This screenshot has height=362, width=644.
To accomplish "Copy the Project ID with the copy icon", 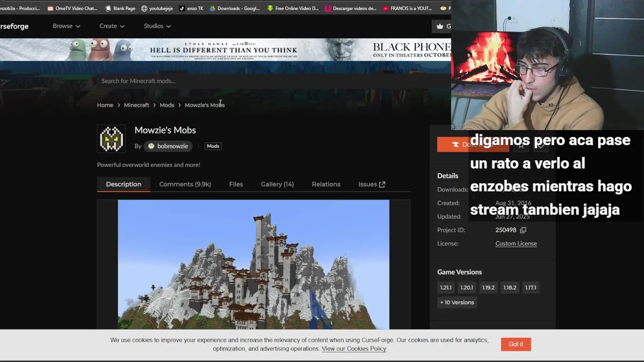I will [x=523, y=230].
